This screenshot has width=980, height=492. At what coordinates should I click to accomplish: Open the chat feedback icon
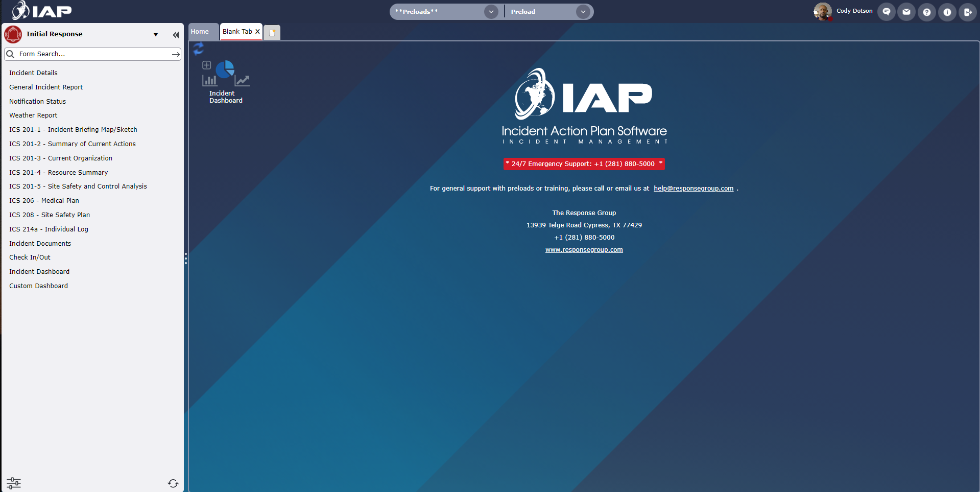pos(886,12)
